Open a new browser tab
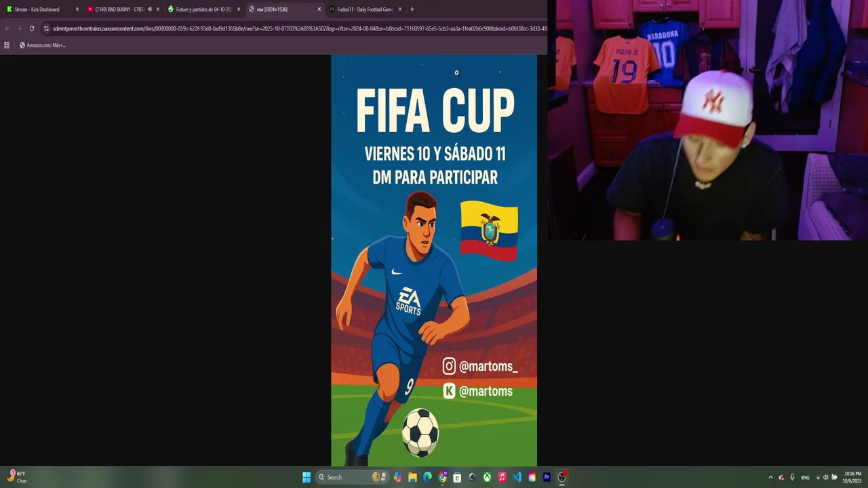This screenshot has height=488, width=868. pyautogui.click(x=412, y=9)
